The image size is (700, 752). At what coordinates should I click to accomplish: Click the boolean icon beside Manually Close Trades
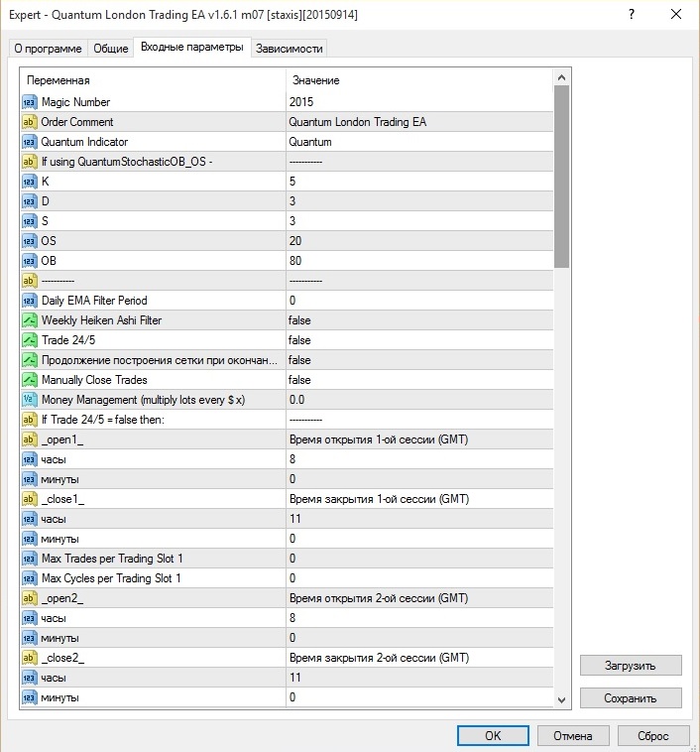29,380
